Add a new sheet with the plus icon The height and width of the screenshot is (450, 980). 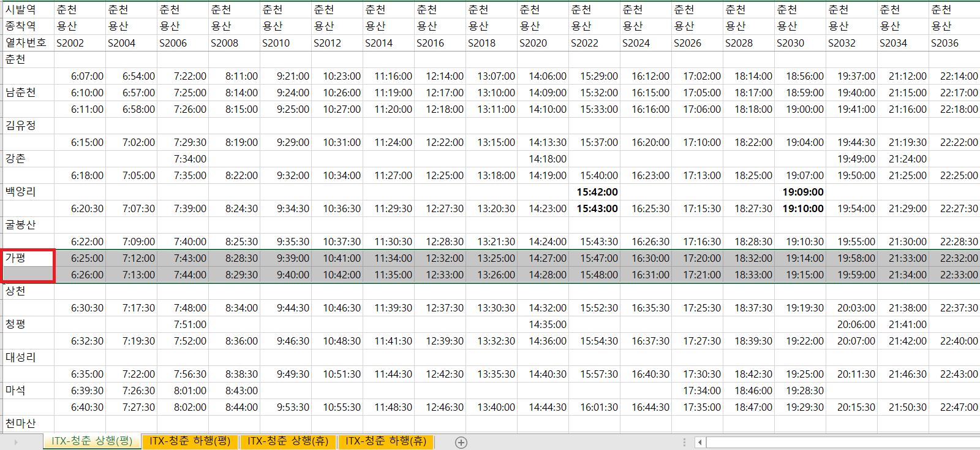tap(461, 442)
